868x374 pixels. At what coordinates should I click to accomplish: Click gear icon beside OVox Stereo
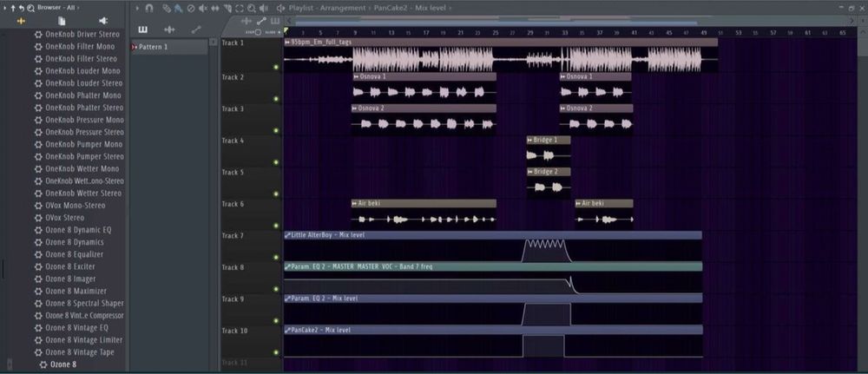point(38,218)
